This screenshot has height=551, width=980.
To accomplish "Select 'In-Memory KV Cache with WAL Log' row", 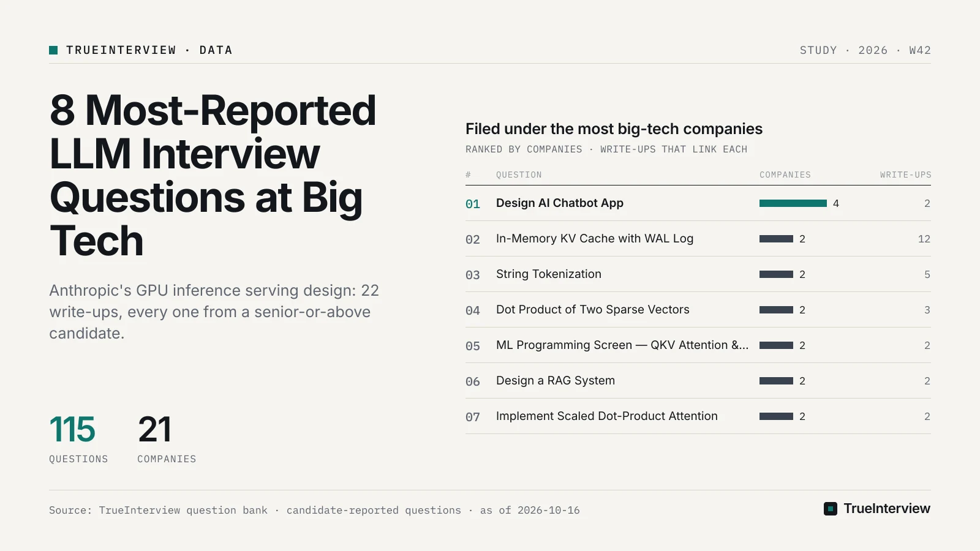I will pos(698,239).
